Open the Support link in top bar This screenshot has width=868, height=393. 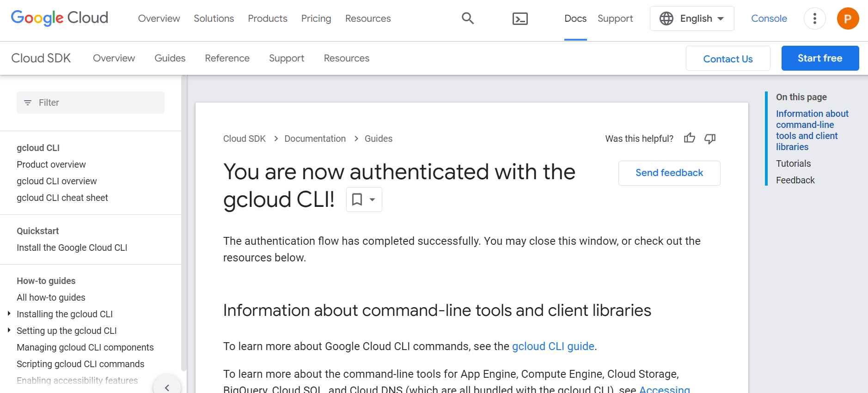(x=615, y=18)
